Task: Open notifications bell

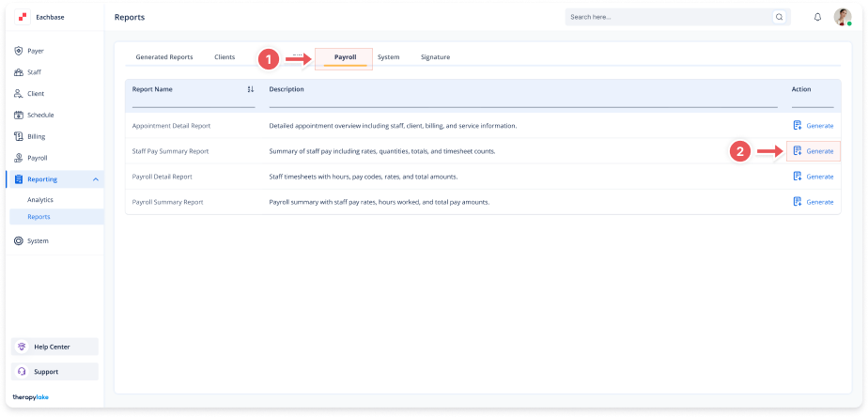Action: click(817, 17)
